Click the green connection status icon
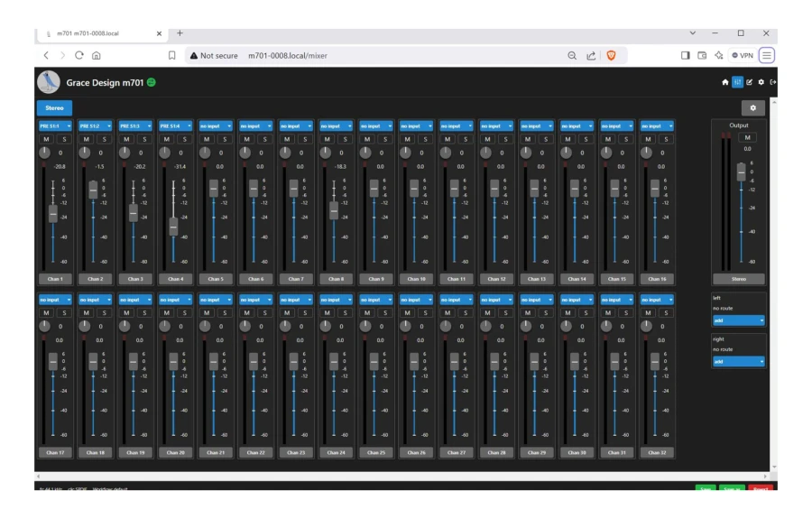Image resolution: width=812 pixels, height=519 pixels. 152,82
